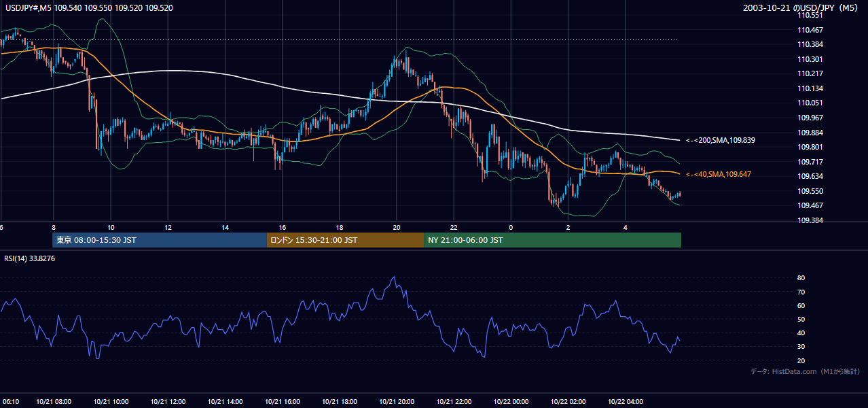868x408 pixels.
Task: Click the 10/21 12:00 time label
Action: point(168,401)
